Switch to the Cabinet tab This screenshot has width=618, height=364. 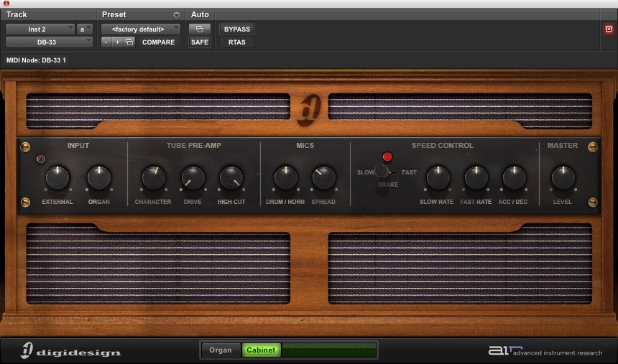tap(261, 350)
